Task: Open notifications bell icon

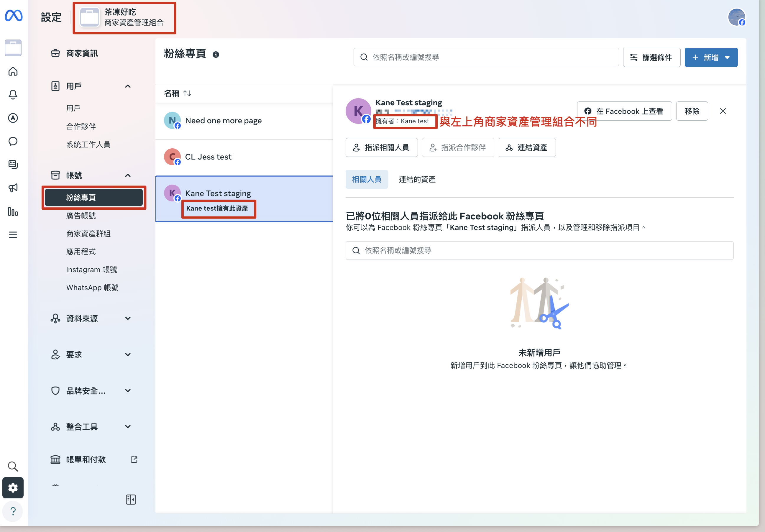Action: (x=13, y=95)
